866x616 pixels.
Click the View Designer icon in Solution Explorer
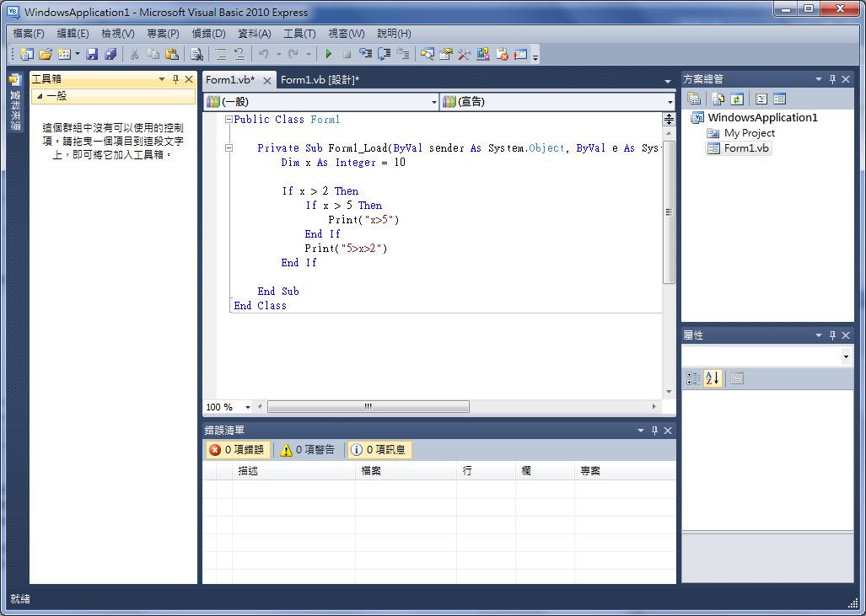click(779, 99)
